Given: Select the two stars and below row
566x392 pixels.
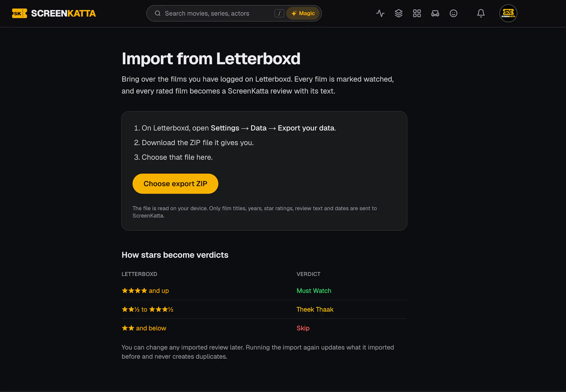Looking at the screenshot, I should tap(264, 328).
